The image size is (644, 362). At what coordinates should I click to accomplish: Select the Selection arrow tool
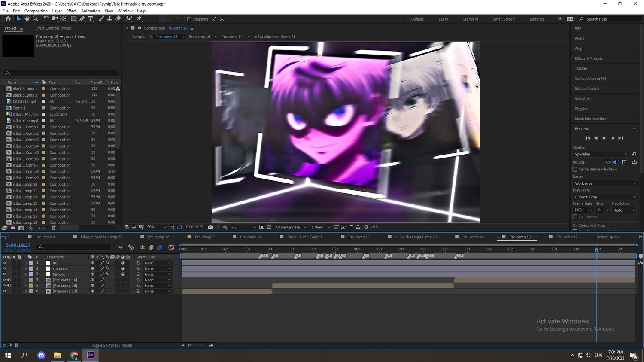pyautogui.click(x=18, y=19)
